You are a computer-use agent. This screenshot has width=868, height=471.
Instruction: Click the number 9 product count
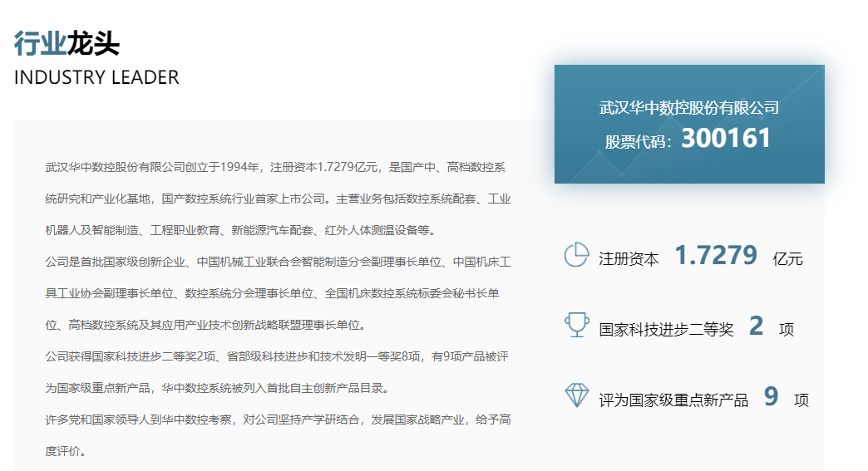point(771,396)
